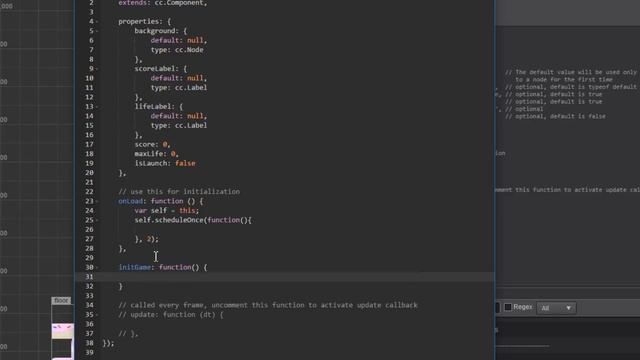Screen dimensions: 640x360
Task: Collapse the scoreLabel block at line 9
Action: tap(97, 69)
